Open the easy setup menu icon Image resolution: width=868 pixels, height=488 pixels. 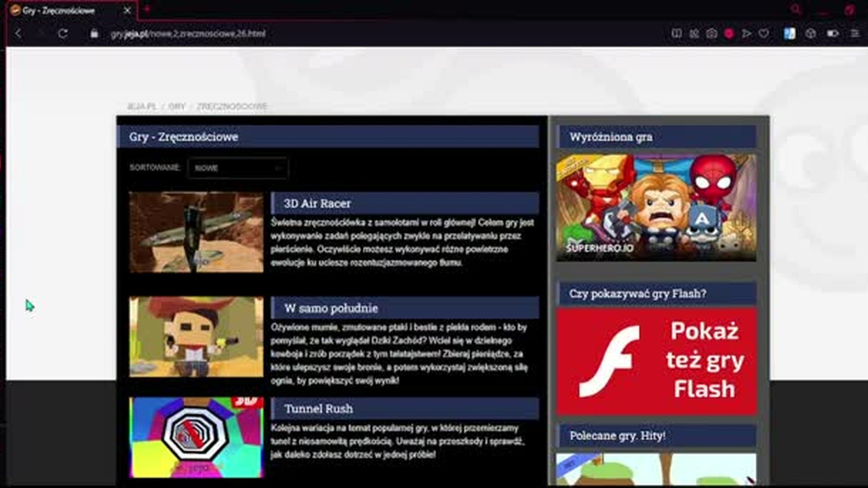pos(854,33)
